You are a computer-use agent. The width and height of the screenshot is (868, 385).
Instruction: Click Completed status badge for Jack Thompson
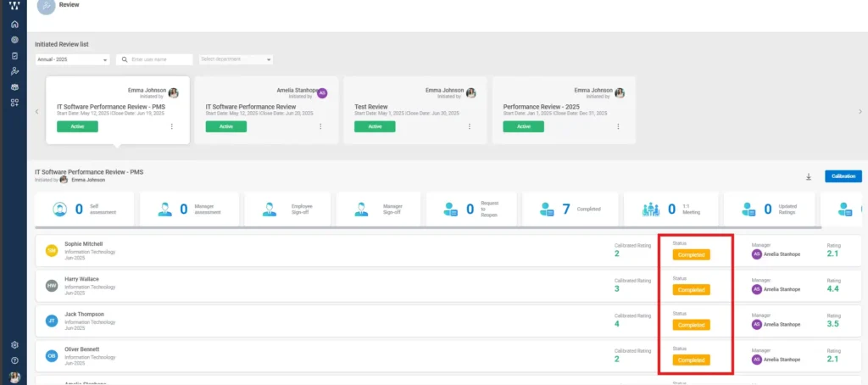[x=692, y=325]
